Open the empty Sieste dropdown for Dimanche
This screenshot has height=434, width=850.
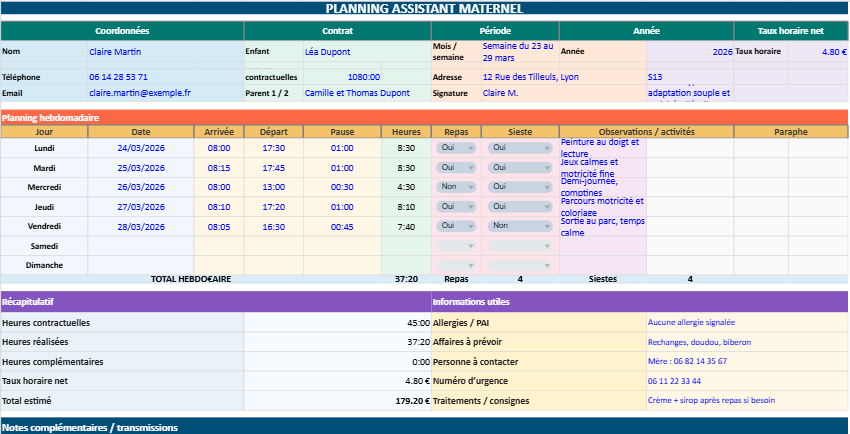point(520,265)
